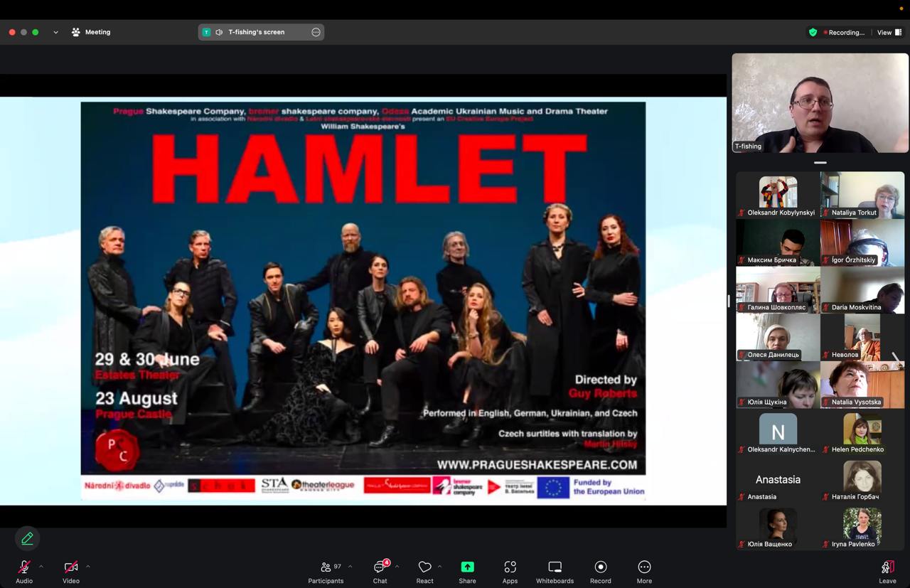910x588 pixels.
Task: Open the Apps menu
Action: [x=510, y=567]
